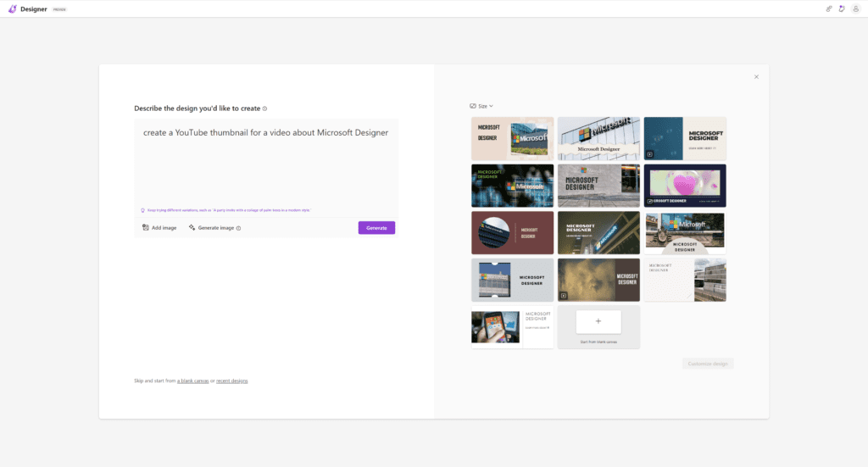868x467 pixels.
Task: Select thumbnail with white semicircle Microsoft Designer label
Action: (x=685, y=232)
